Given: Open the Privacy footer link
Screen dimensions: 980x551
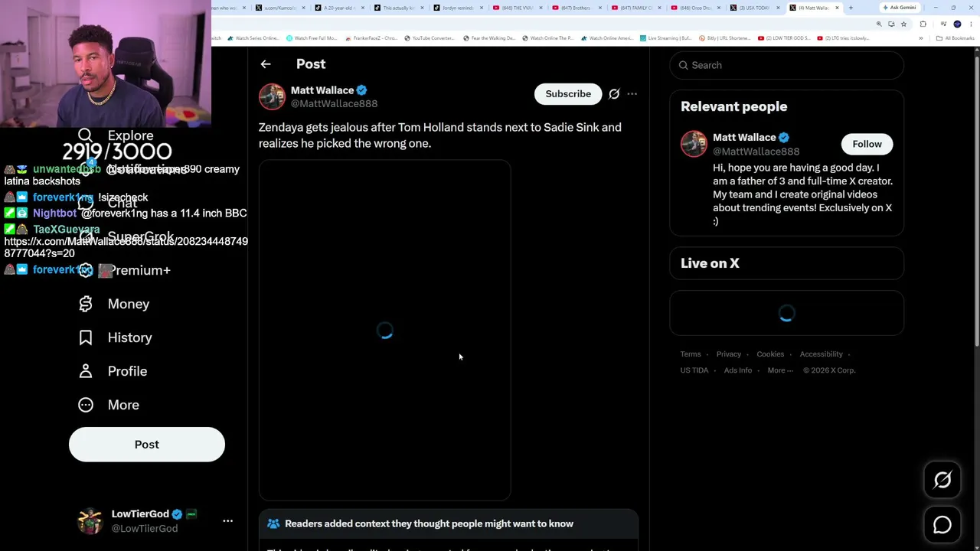Looking at the screenshot, I should point(729,354).
